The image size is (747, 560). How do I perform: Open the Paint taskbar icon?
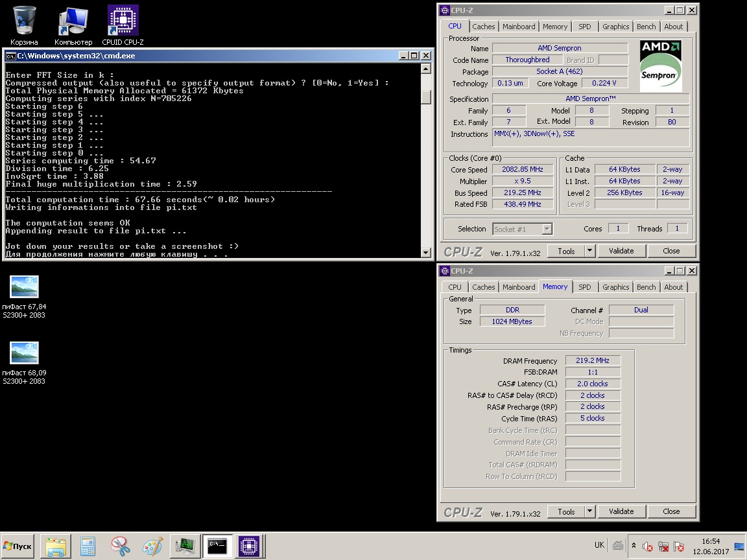[x=152, y=546]
